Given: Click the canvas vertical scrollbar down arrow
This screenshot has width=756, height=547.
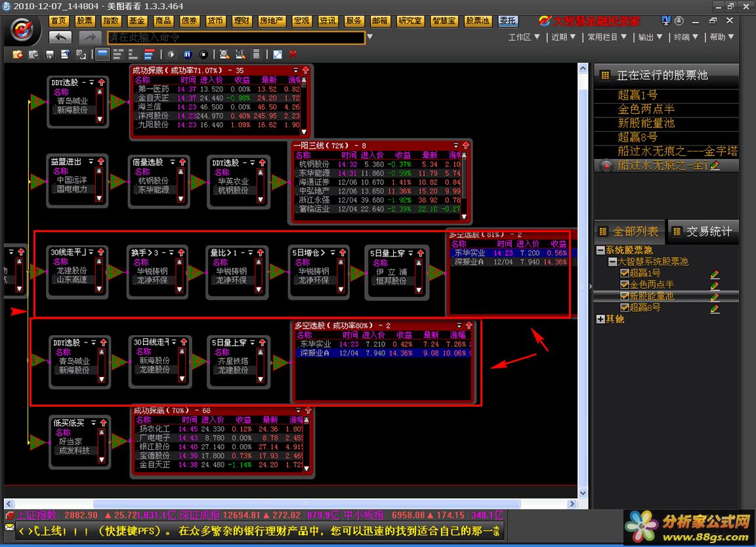Looking at the screenshot, I should 583,493.
